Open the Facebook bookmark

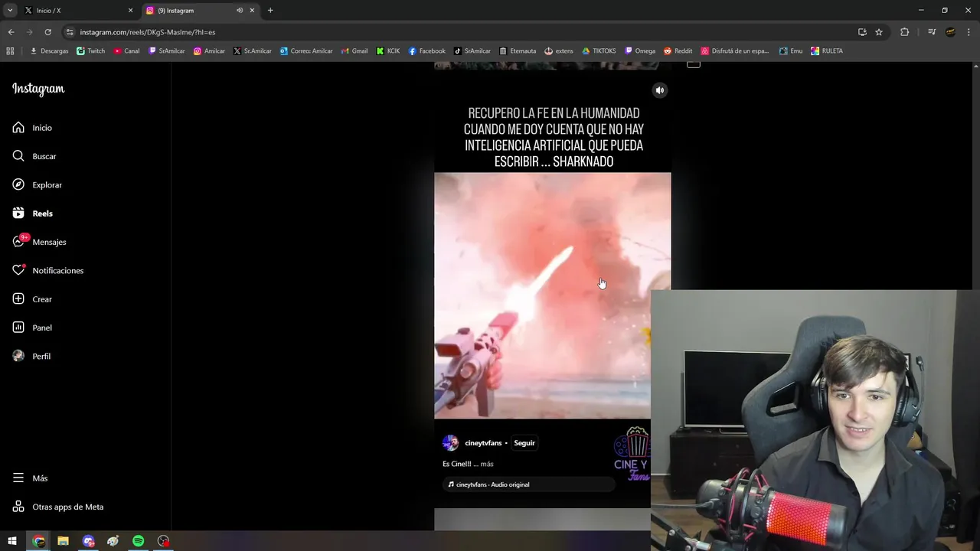click(426, 51)
